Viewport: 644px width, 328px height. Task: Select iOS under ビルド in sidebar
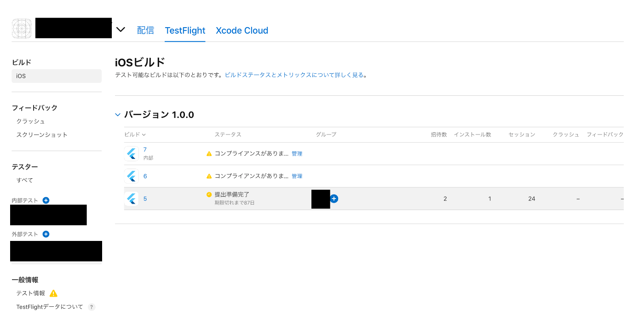[57, 76]
